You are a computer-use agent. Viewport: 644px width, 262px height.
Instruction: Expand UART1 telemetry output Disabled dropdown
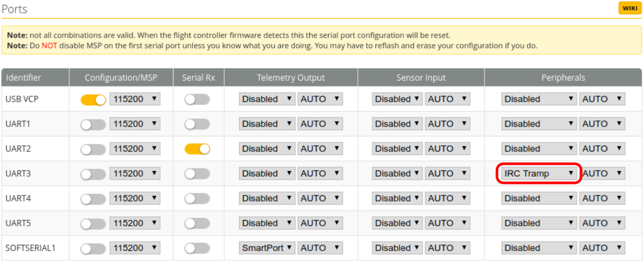tap(266, 124)
